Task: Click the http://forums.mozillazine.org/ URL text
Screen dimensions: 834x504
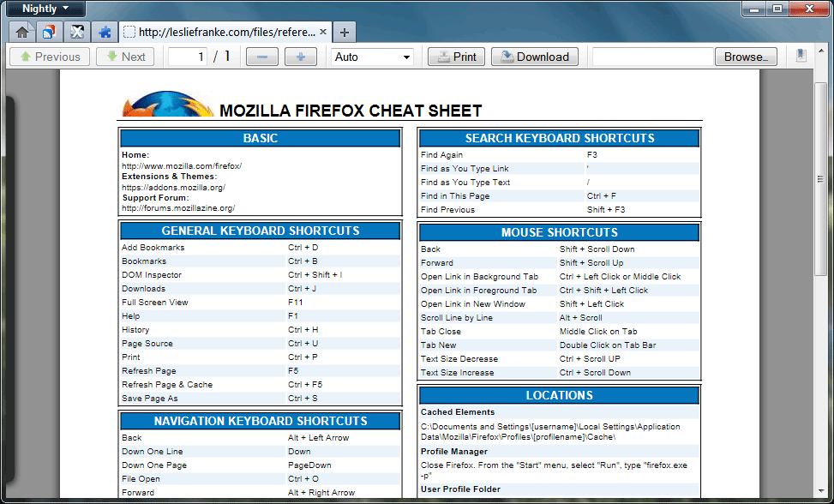Action: click(178, 208)
